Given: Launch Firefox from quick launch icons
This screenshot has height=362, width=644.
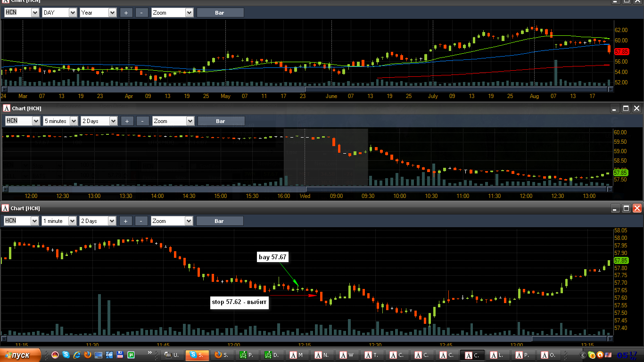Looking at the screenshot, I should pos(88,354).
